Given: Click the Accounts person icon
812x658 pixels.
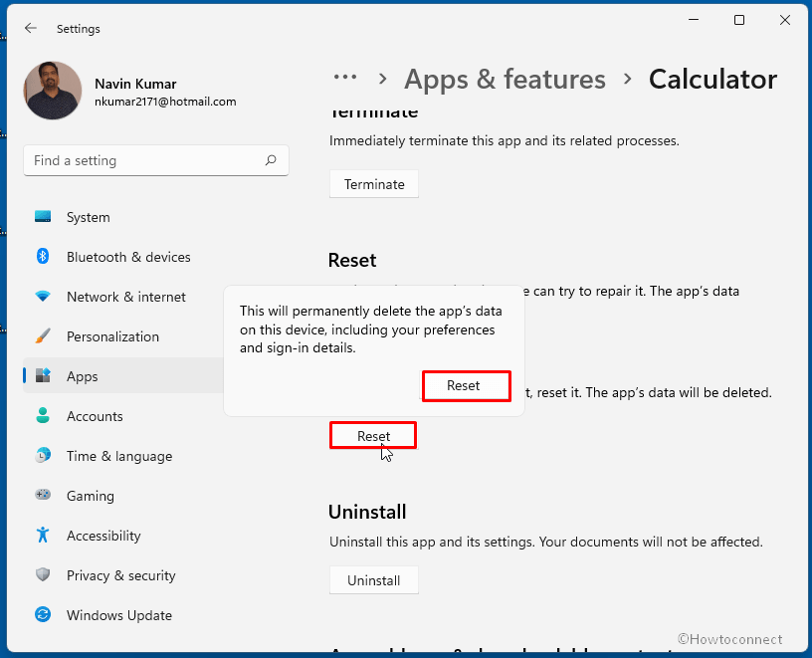Looking at the screenshot, I should [43, 415].
